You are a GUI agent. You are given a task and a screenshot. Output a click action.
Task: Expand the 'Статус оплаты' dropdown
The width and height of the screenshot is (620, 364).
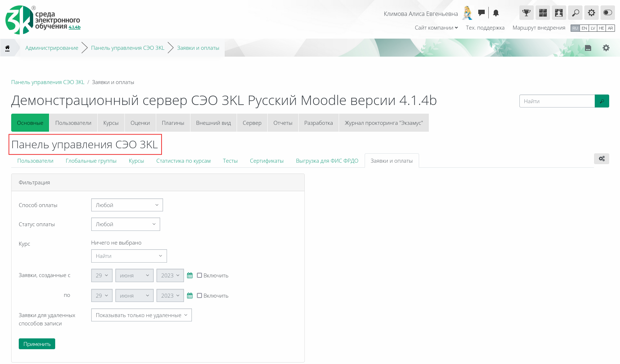pyautogui.click(x=126, y=224)
